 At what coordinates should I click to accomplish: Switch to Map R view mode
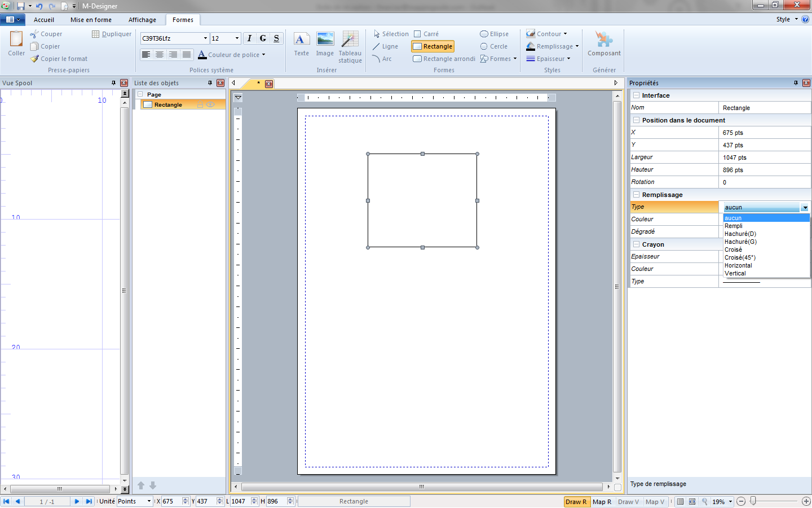pyautogui.click(x=602, y=501)
